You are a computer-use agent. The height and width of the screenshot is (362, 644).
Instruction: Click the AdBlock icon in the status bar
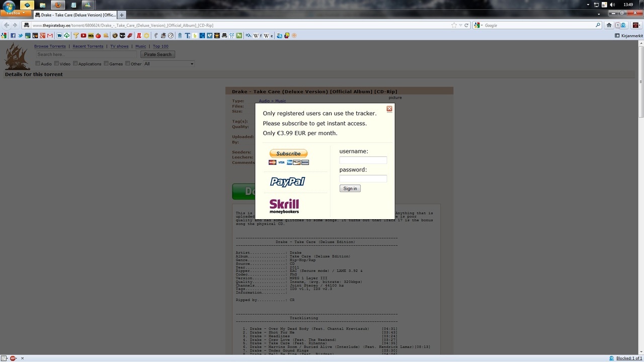(x=13, y=358)
